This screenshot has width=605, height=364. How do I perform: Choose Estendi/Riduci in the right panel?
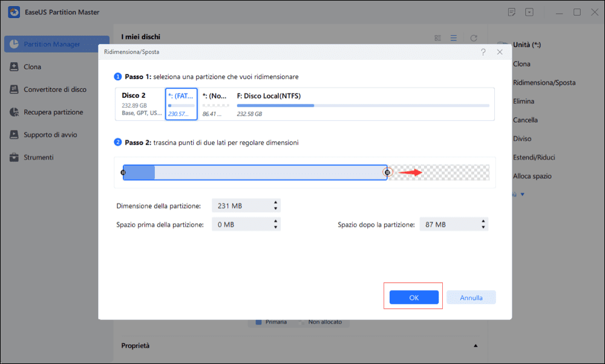(x=534, y=157)
